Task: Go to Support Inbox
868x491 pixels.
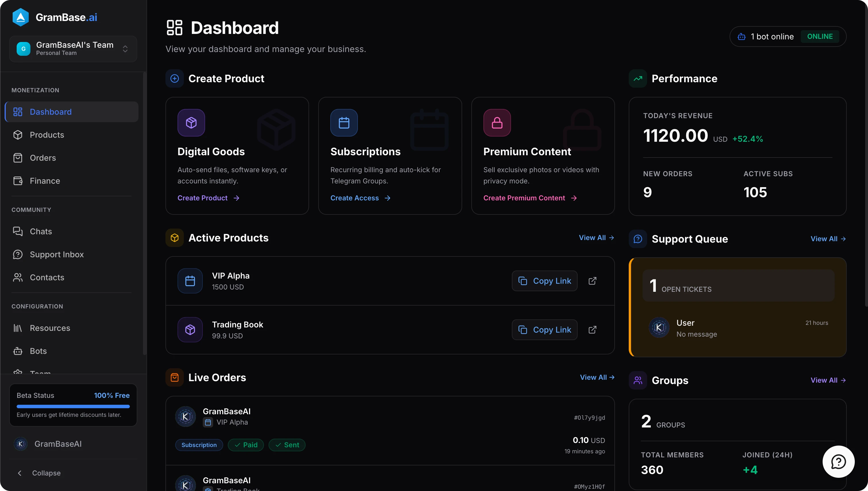Action: coord(57,254)
